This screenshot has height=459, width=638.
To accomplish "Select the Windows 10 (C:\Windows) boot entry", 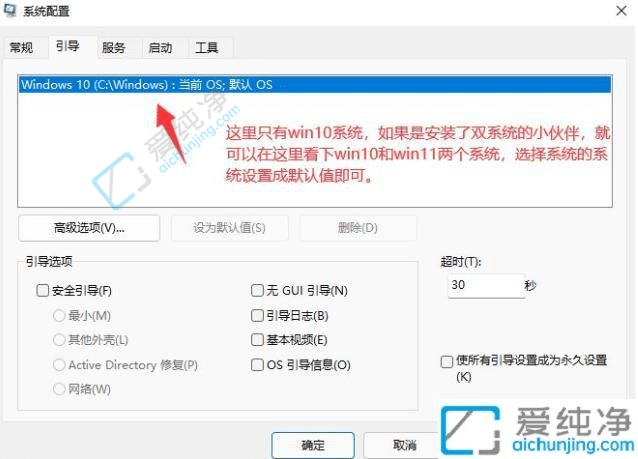I will (x=315, y=85).
